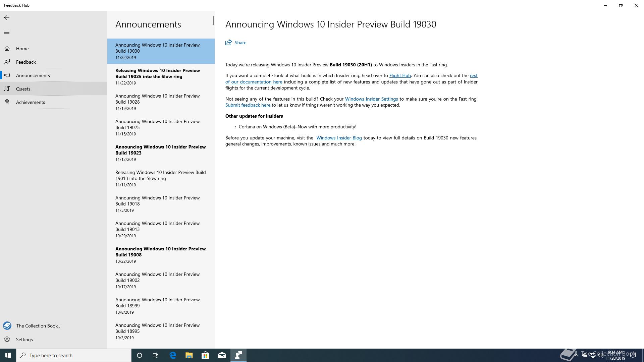
Task: Follow the Flight Hub link
Action: 400,76
